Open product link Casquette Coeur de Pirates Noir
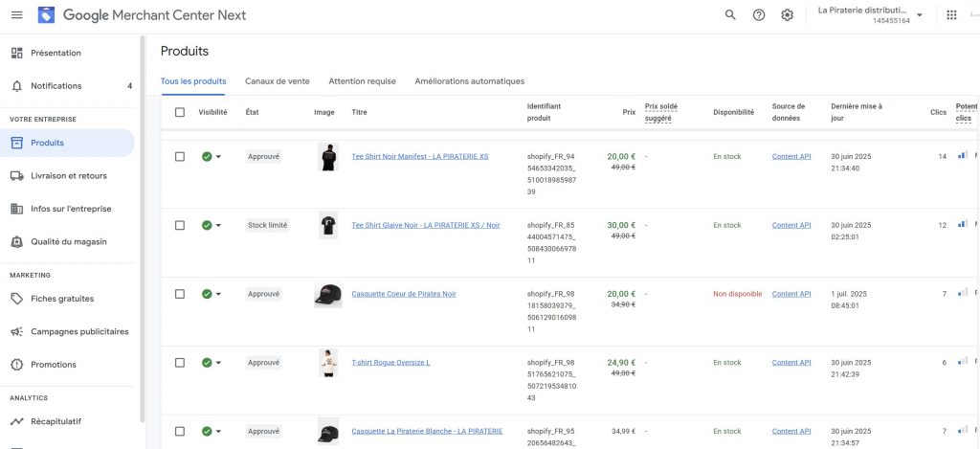Image resolution: width=980 pixels, height=449 pixels. coord(404,294)
